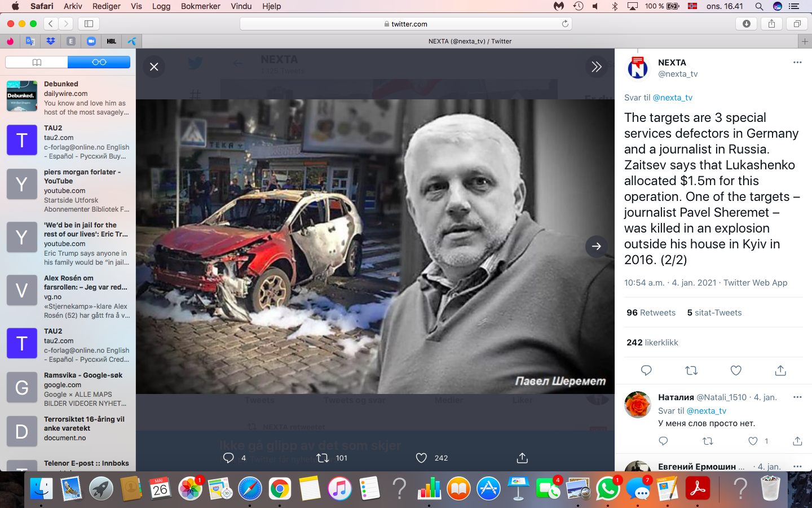This screenshot has width=812, height=508.
Task: Show Safari downloads
Action: click(x=747, y=24)
